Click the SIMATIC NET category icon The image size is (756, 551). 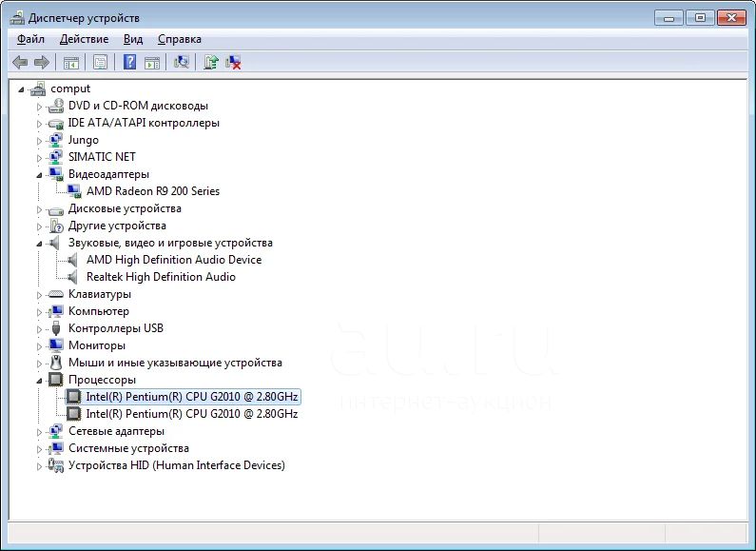[56, 157]
